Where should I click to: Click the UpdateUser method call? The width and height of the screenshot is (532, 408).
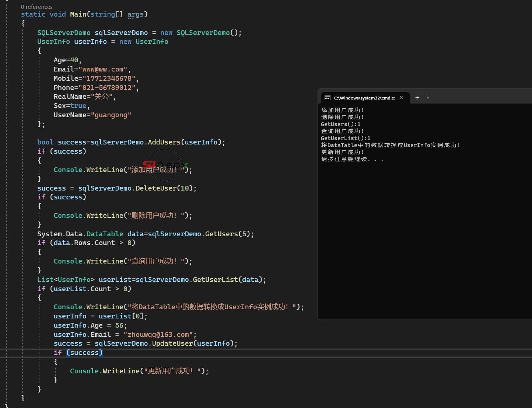(x=172, y=344)
